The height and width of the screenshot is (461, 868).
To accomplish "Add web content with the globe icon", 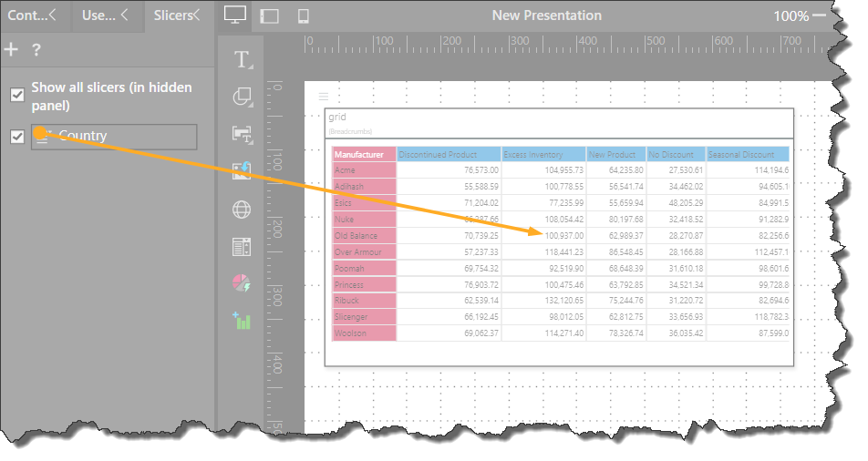I will tap(242, 210).
